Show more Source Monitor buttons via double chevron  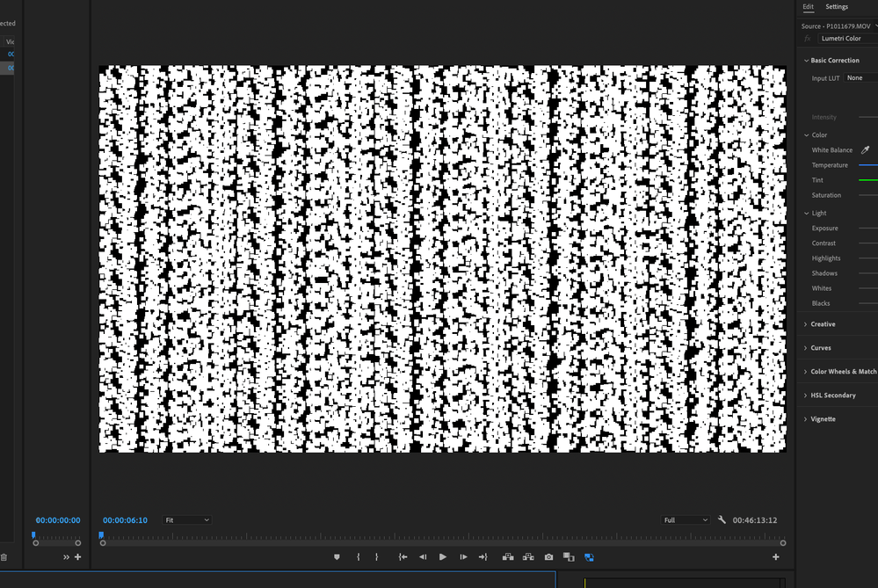point(66,556)
